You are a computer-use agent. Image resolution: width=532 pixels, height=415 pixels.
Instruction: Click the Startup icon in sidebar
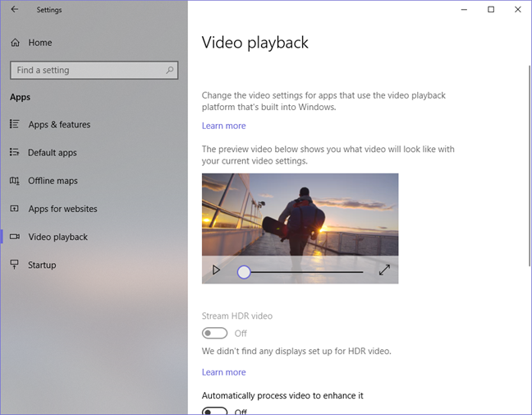click(x=15, y=265)
